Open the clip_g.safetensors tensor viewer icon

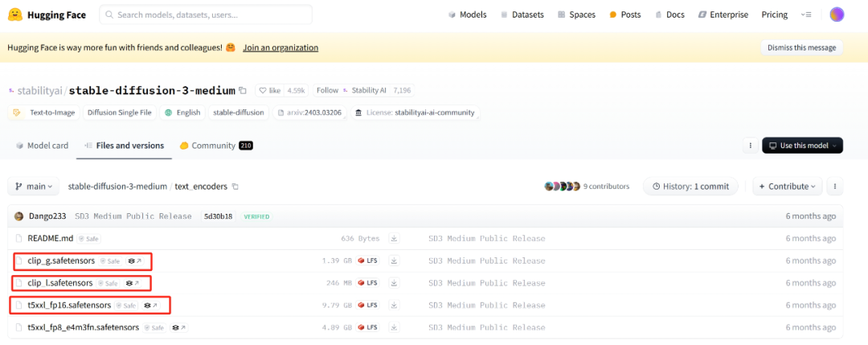(x=134, y=261)
